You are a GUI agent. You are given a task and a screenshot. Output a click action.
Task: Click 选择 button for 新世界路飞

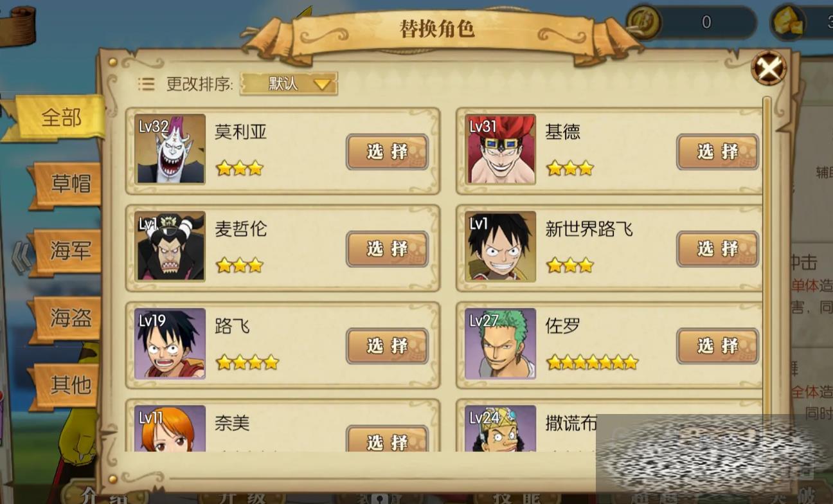(x=718, y=249)
